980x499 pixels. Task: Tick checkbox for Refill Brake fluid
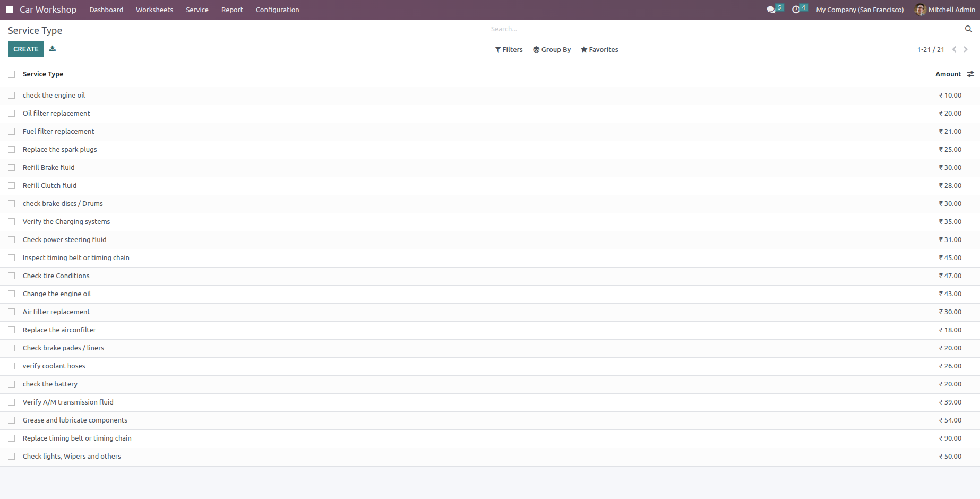click(x=12, y=168)
